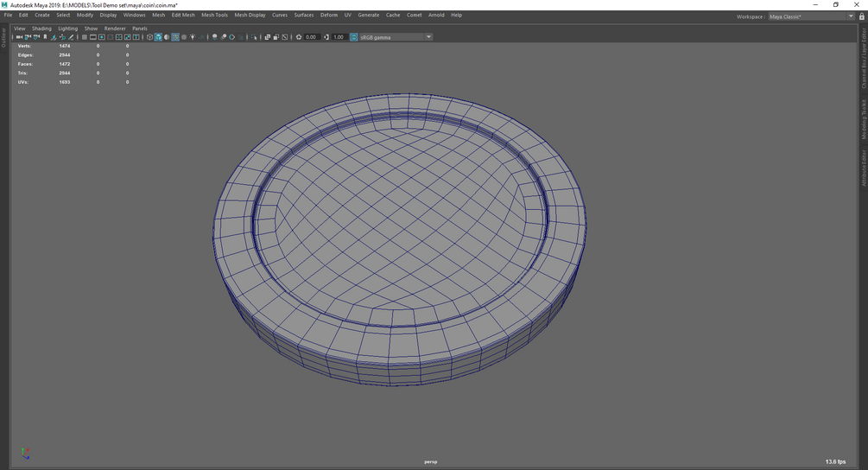The image size is (868, 470).
Task: Click the Exposure value field showing 0.00
Action: point(312,37)
